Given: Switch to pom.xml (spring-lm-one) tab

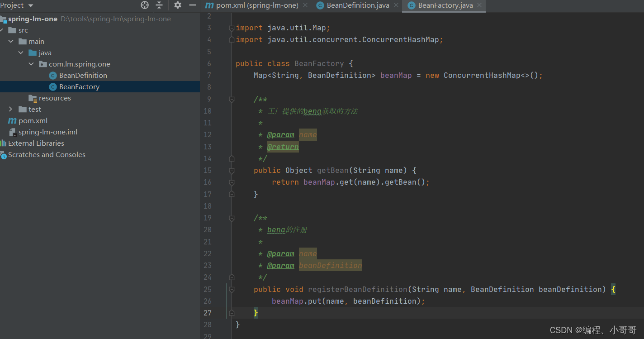Looking at the screenshot, I should (x=257, y=5).
